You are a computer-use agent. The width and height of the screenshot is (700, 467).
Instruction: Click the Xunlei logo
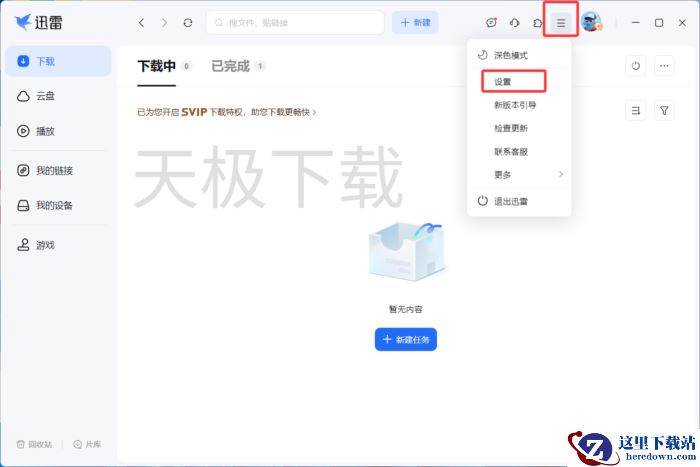[38, 22]
